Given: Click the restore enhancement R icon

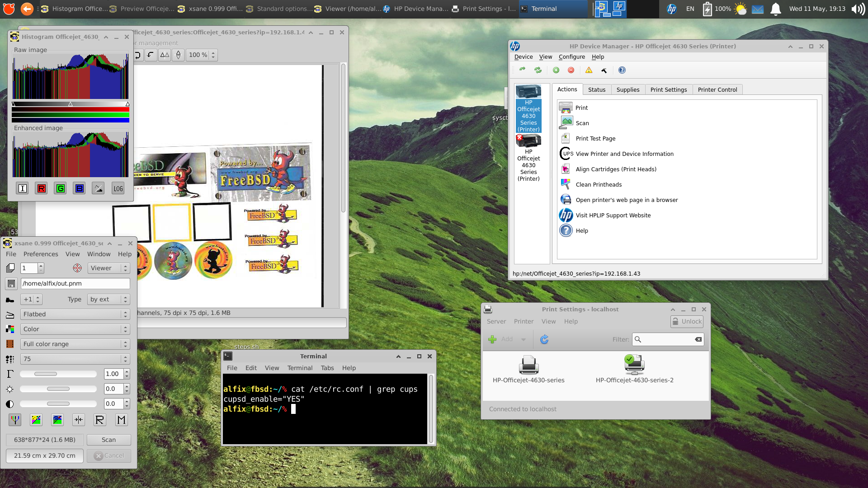Looking at the screenshot, I should pos(99,420).
